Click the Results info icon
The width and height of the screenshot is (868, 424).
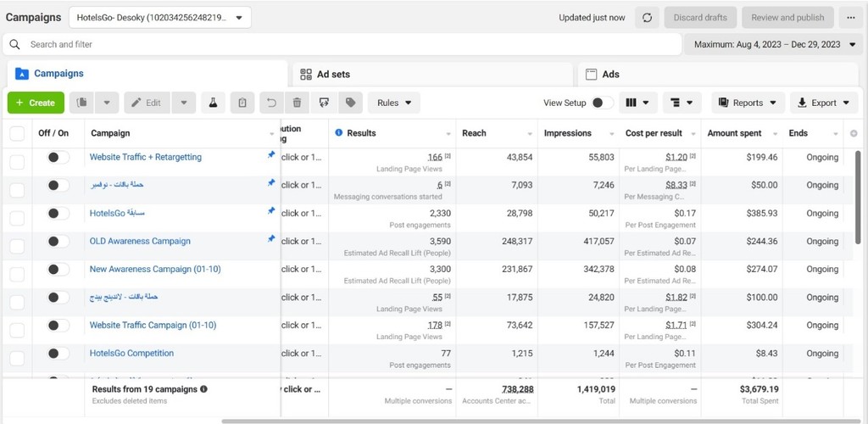click(339, 133)
